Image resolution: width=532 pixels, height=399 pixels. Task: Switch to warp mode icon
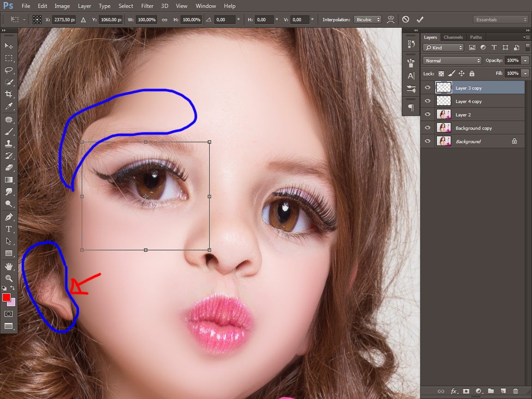pyautogui.click(x=391, y=19)
